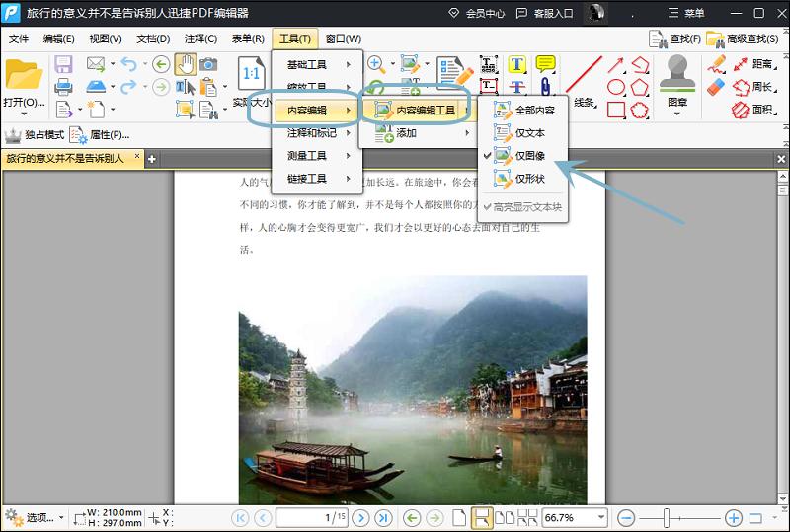Open 客服入口 customer service
Viewport: 790px width, 532px height.
(545, 13)
